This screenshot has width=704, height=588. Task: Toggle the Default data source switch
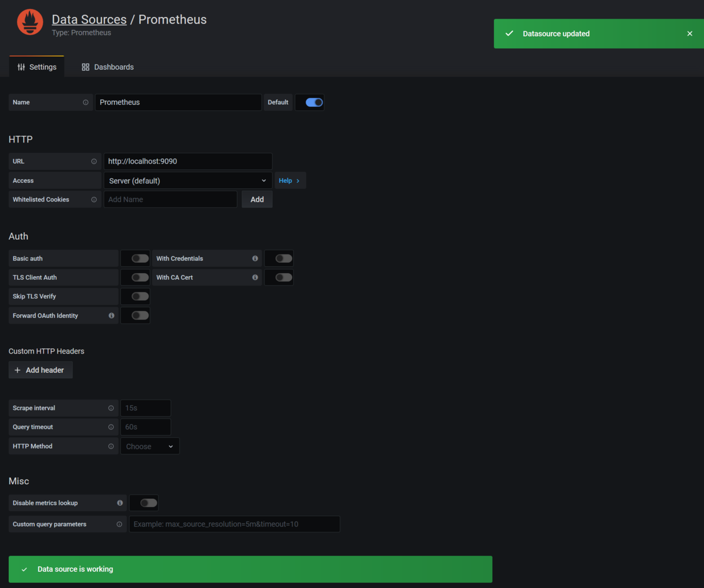314,102
